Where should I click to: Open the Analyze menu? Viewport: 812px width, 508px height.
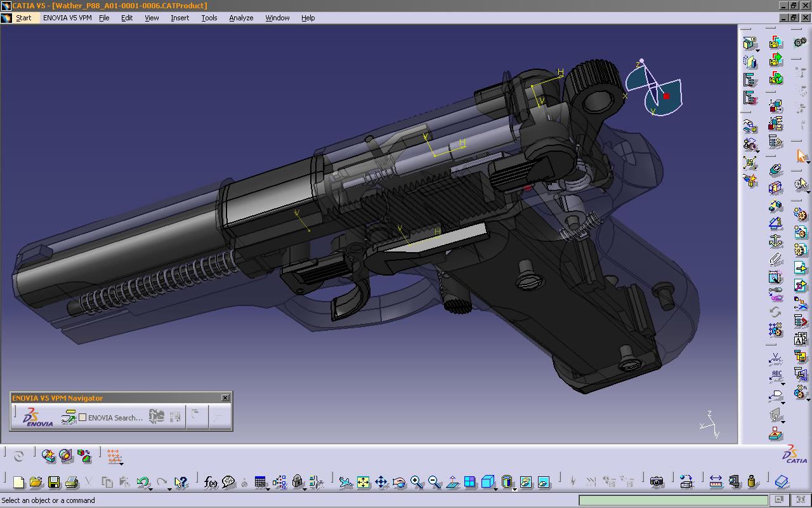[241, 18]
